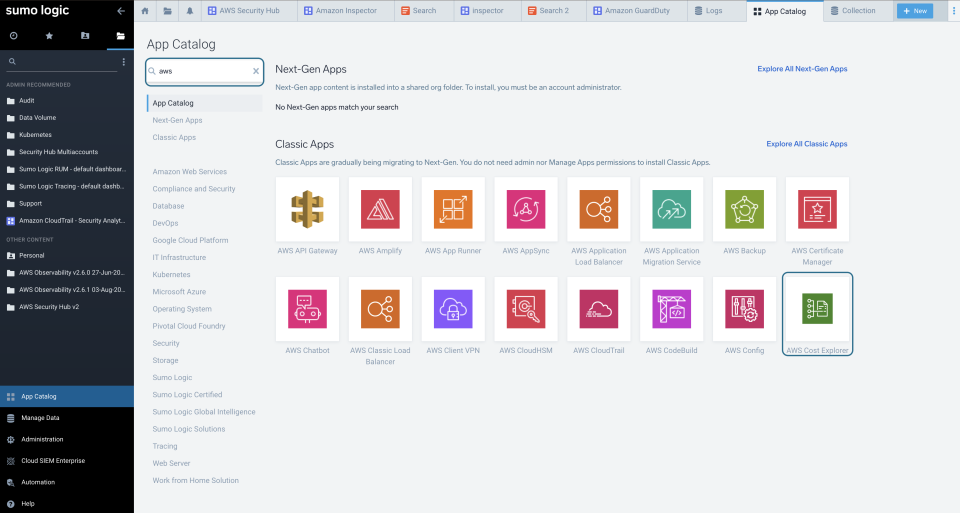Filter by Amazon Web Services category
The height and width of the screenshot is (513, 960).
pyautogui.click(x=190, y=171)
